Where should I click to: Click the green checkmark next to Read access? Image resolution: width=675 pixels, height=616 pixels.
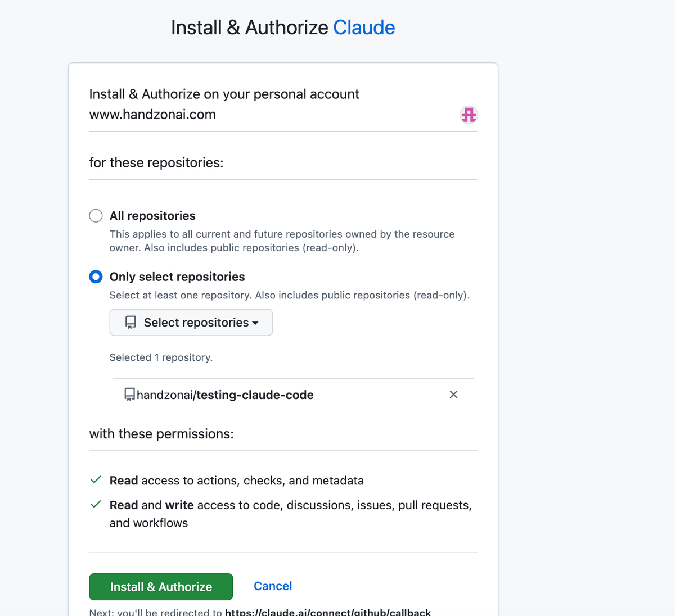96,480
